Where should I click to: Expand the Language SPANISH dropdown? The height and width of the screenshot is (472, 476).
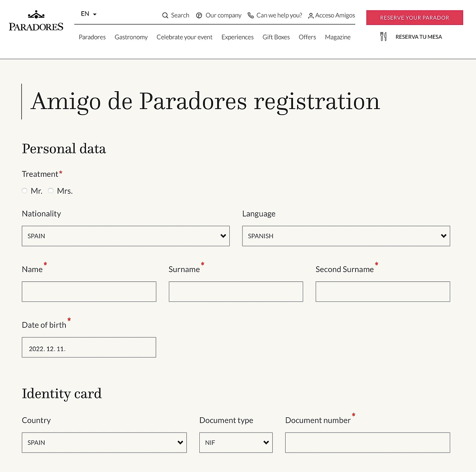click(346, 236)
